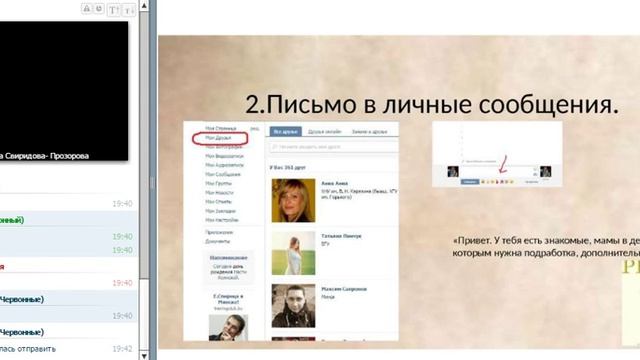Click Татьяна's profile photo on green field
Image resolution: width=640 pixels, height=360 pixels.
tap(293, 253)
